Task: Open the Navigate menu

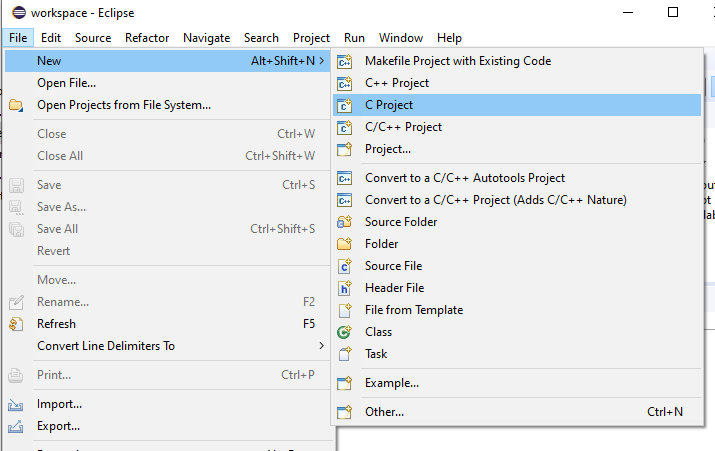Action: pos(207,38)
